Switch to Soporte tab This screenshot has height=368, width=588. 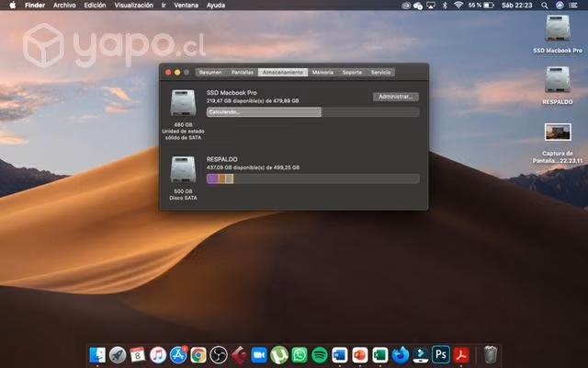(x=352, y=72)
